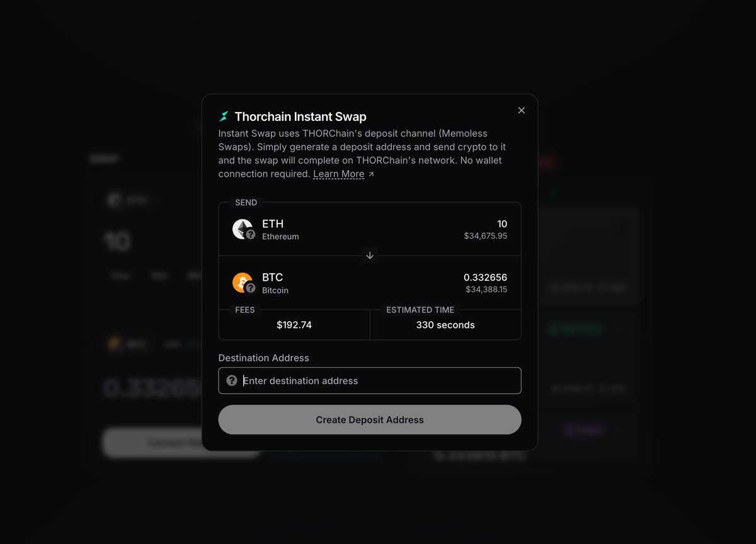The height and width of the screenshot is (544, 756).
Task: Click the $192.74 fees value
Action: point(294,325)
